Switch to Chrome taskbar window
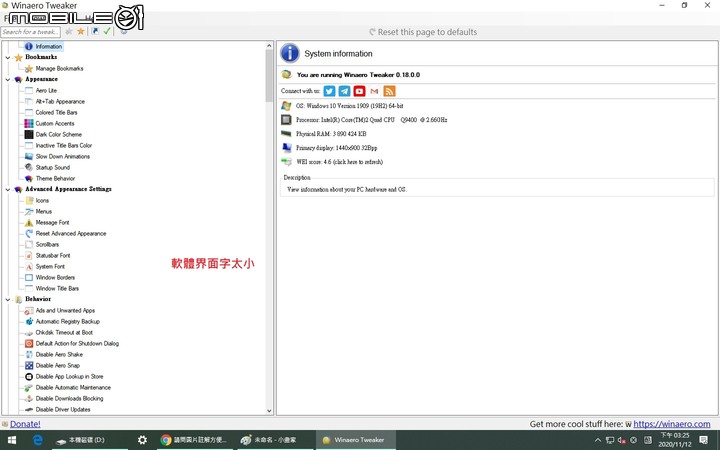The width and height of the screenshot is (720, 450). tap(196, 440)
